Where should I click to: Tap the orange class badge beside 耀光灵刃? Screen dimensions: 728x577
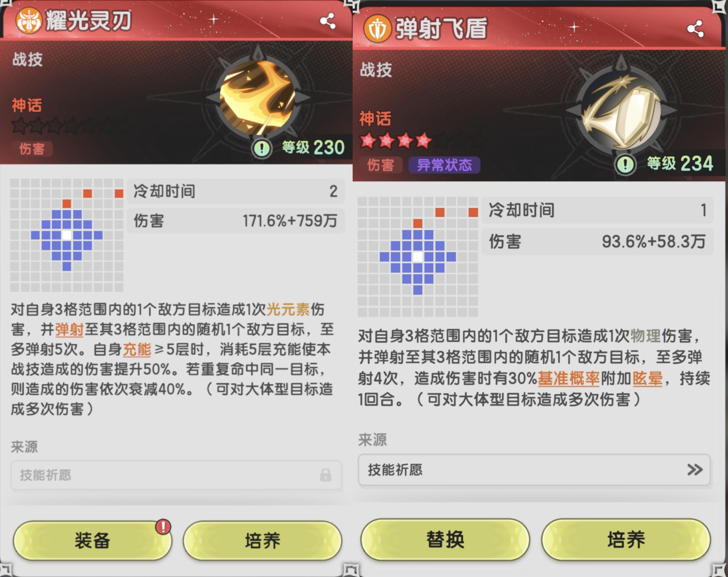[x=29, y=21]
